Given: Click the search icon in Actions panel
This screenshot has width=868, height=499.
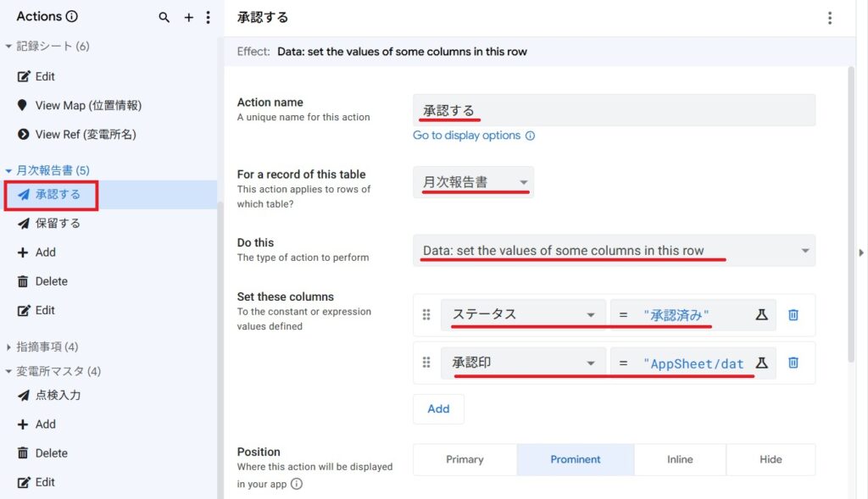Looking at the screenshot, I should [164, 17].
